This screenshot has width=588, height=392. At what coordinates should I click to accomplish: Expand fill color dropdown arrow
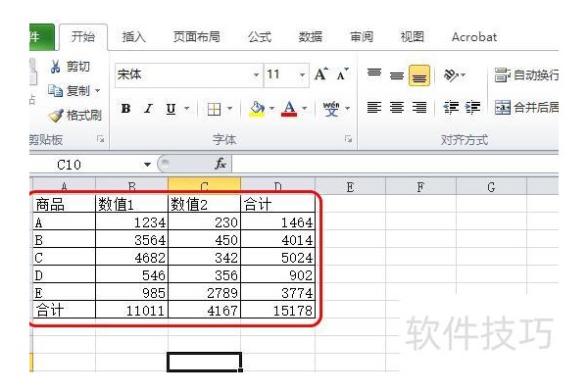(x=271, y=109)
